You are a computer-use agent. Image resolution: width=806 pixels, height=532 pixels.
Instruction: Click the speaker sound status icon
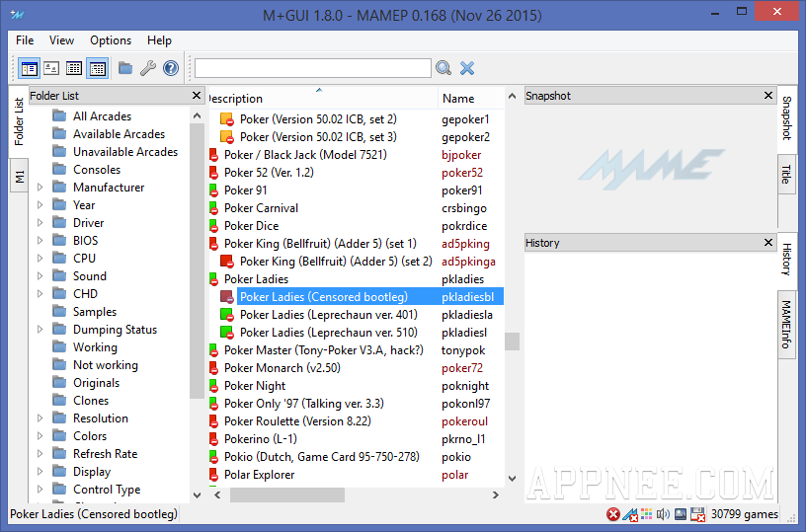tap(663, 514)
